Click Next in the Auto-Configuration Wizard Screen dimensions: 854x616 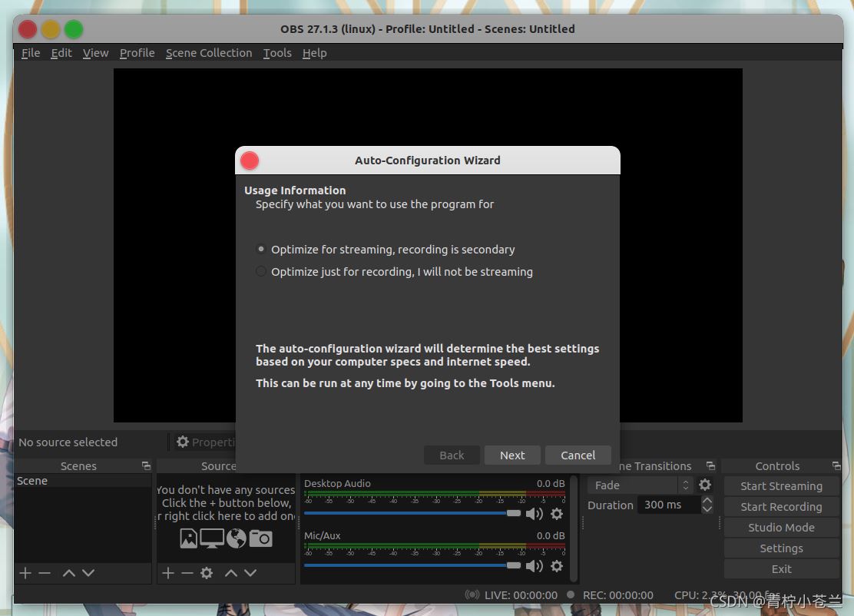tap(512, 455)
